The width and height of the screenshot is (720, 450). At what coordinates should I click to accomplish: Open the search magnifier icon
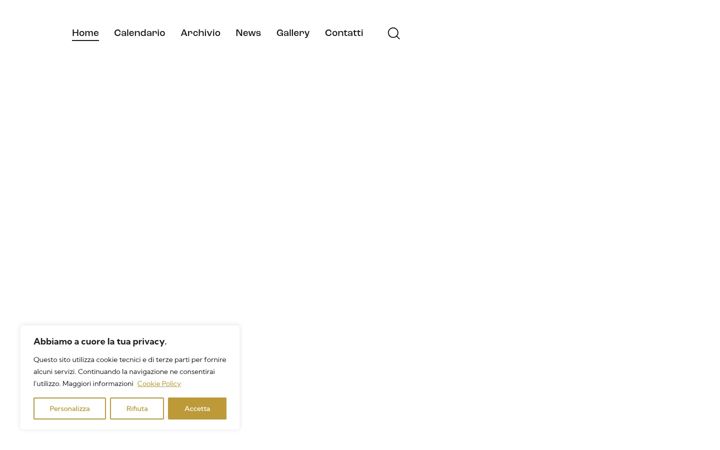tap(394, 33)
